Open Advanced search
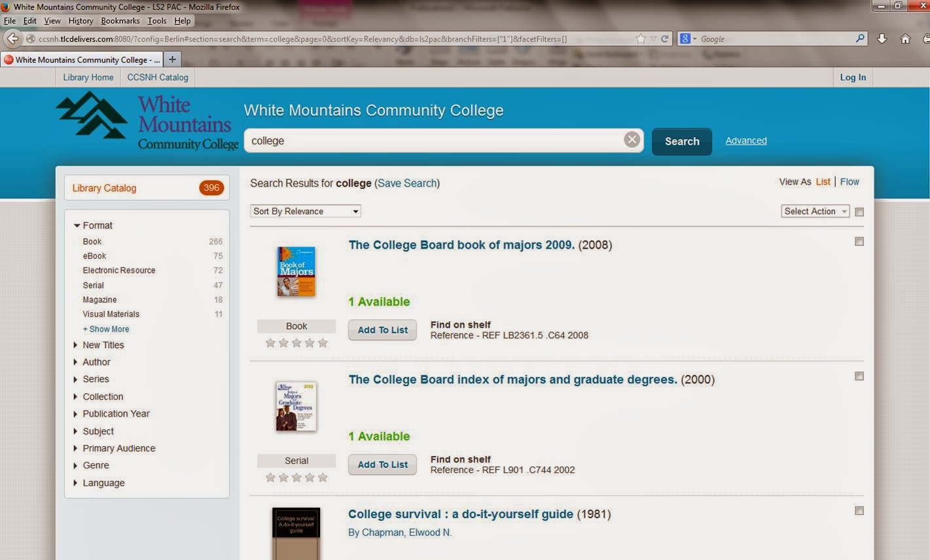Image resolution: width=930 pixels, height=560 pixels. tap(746, 141)
